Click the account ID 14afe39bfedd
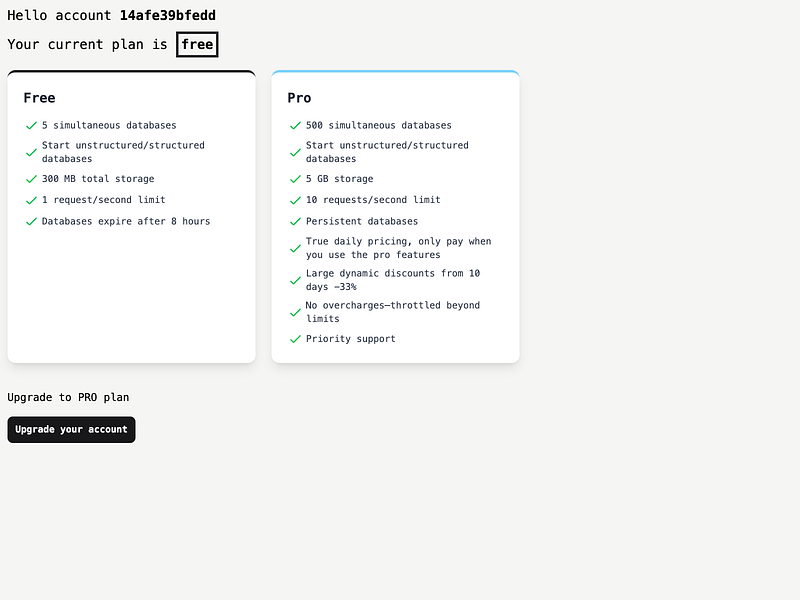Screen dimensions: 800x600 167,16
